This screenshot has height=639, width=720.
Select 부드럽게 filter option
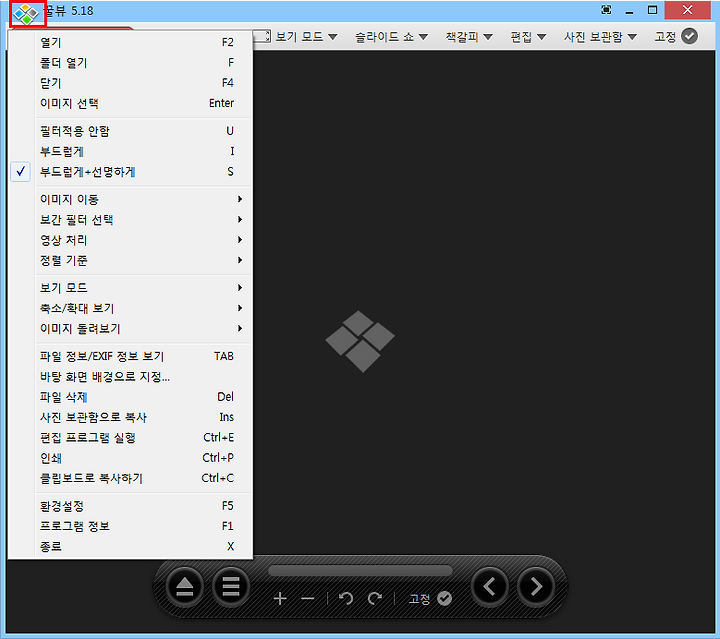(x=130, y=151)
